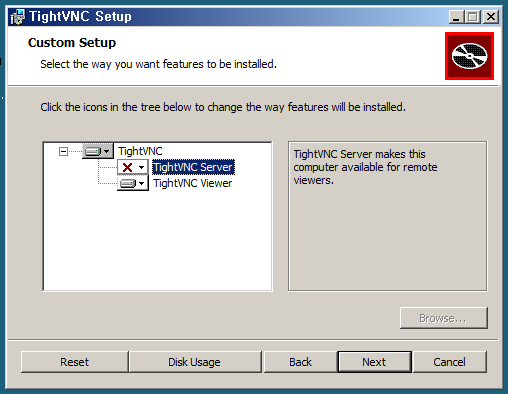The height and width of the screenshot is (394, 508).
Task: Close the TightVNC Setup window
Action: [x=491, y=17]
